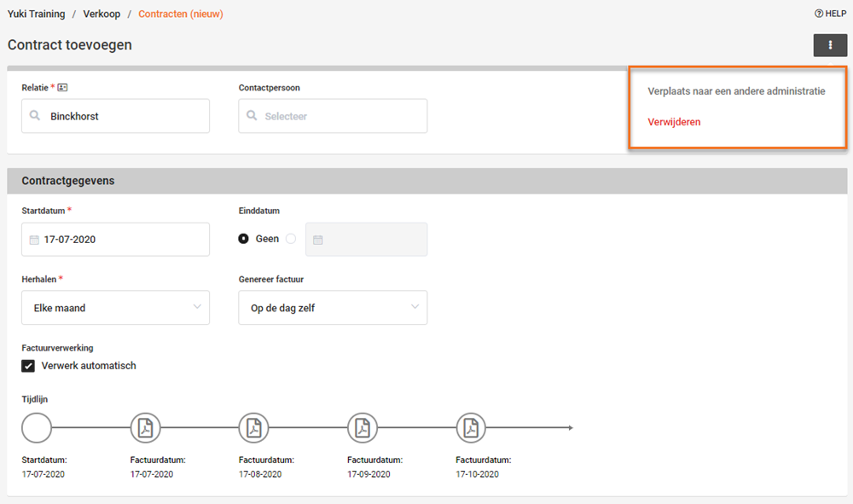
Task: Click the Startdatum circle marker on timeline
Action: tap(37, 428)
